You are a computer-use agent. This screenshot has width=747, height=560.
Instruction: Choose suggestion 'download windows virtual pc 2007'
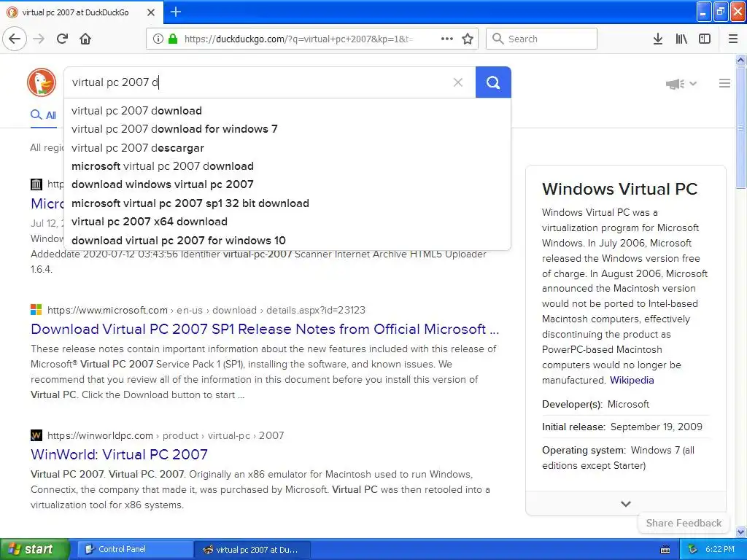287,184
